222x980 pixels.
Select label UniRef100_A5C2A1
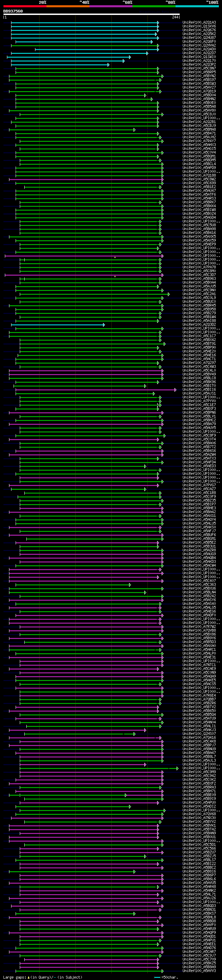pos(199,294)
